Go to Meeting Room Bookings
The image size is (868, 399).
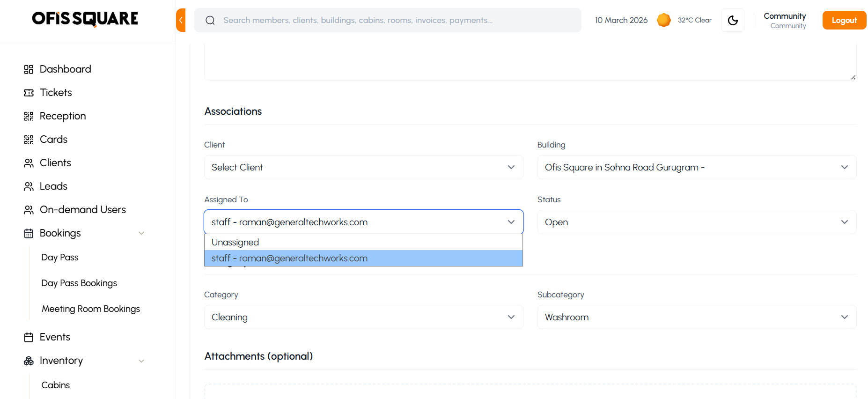[91, 309]
